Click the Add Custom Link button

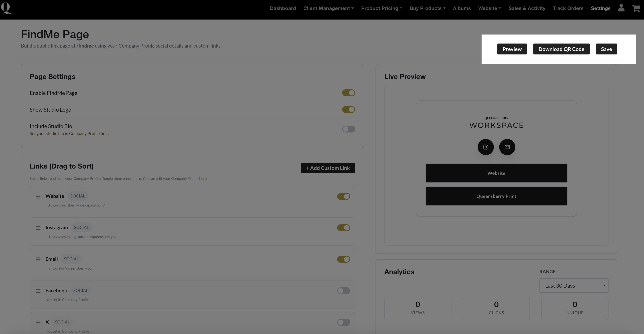(x=328, y=168)
